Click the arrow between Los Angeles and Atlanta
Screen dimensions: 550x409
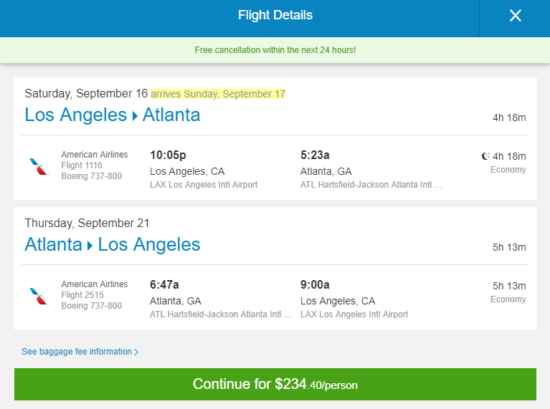(135, 116)
